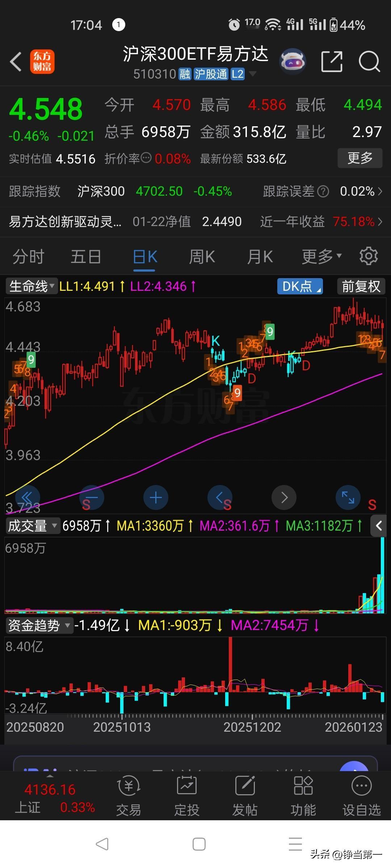
Task: Tap the back arrow icon
Action: (x=16, y=61)
